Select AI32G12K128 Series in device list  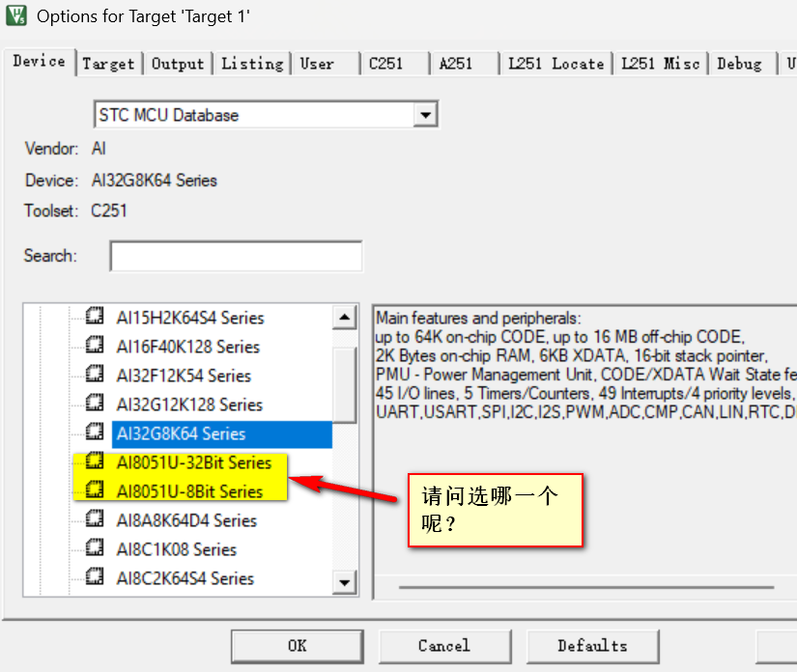[189, 405]
